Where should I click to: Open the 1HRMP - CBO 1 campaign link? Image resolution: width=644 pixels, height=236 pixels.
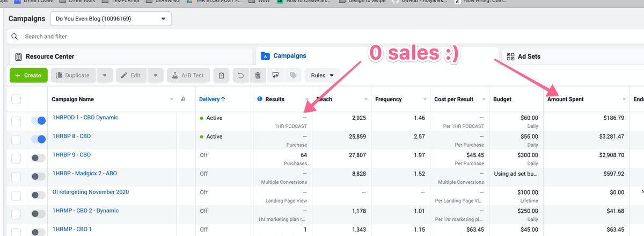point(72,229)
